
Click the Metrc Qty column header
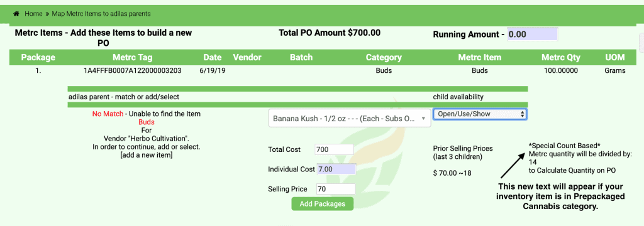point(560,57)
